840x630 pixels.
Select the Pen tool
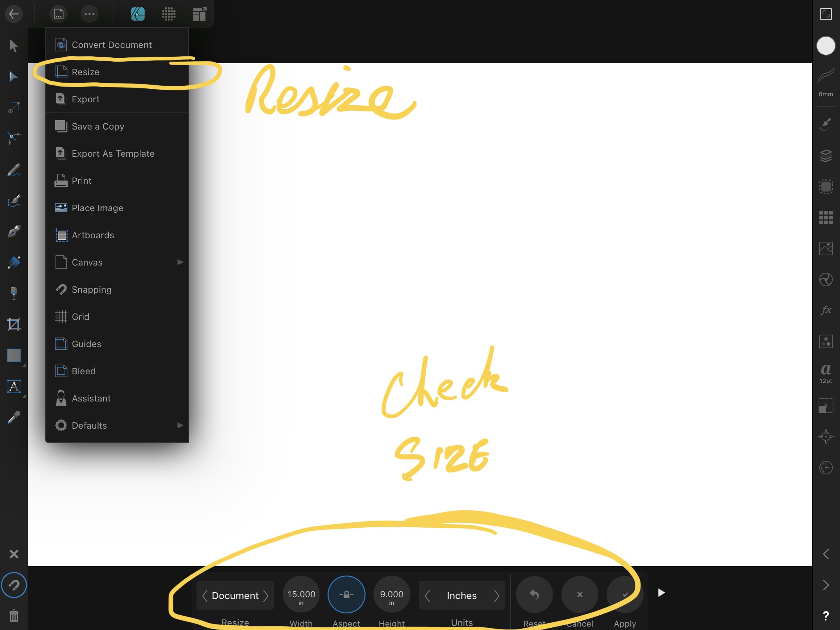(14, 231)
